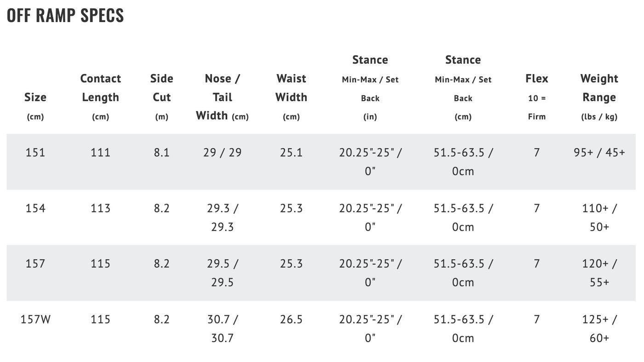Image resolution: width=644 pixels, height=362 pixels.
Task: Click the 157W size cell
Action: click(35, 319)
